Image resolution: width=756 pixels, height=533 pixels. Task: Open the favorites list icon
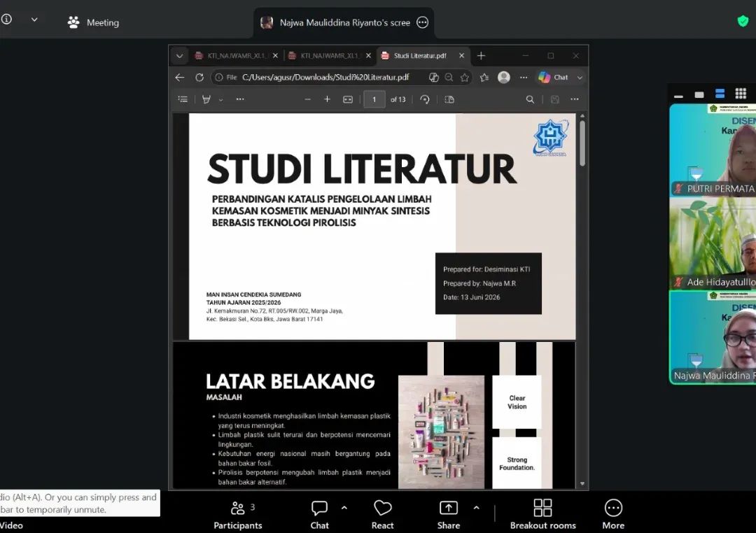pos(484,77)
